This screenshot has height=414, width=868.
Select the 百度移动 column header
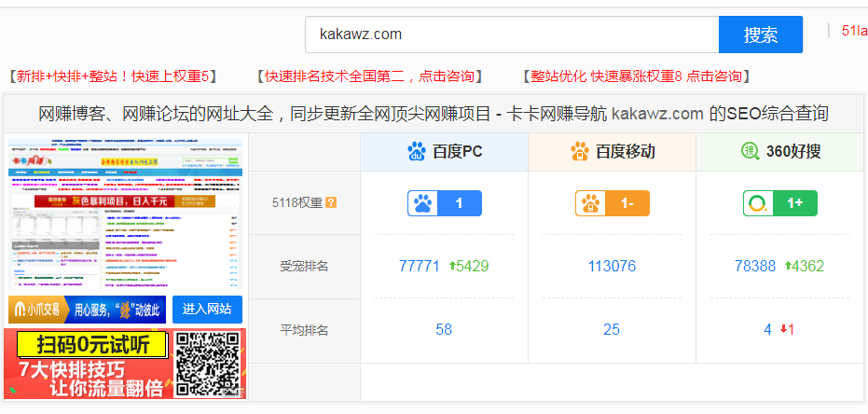click(x=613, y=152)
